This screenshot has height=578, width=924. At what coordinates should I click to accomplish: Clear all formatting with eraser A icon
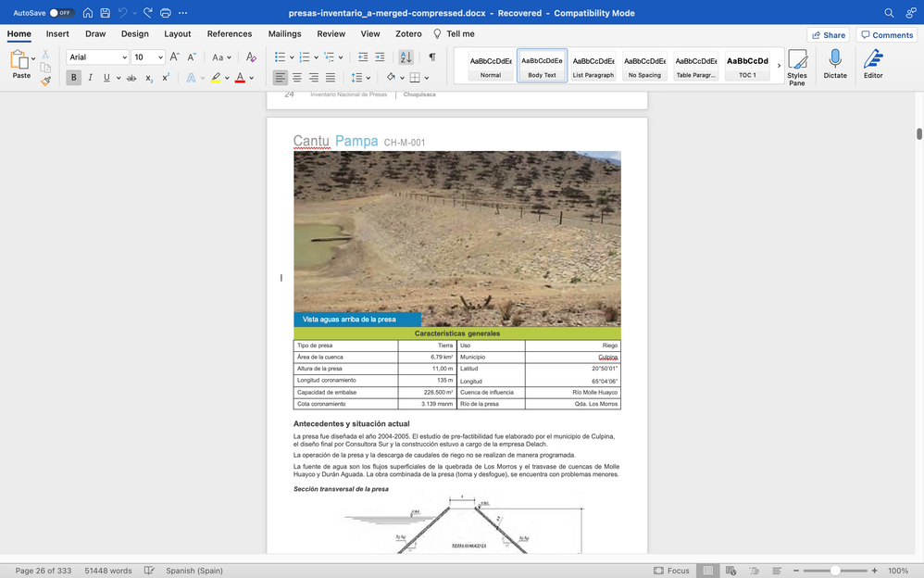251,57
